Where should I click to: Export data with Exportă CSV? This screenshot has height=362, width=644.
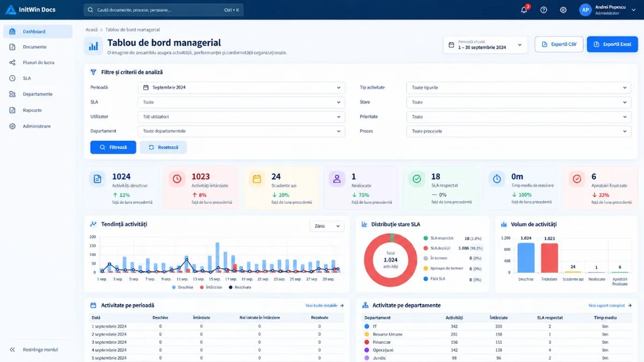pos(559,45)
